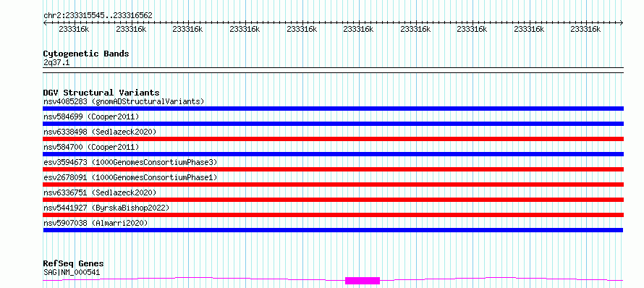644x288 pixels.
Task: Open nsv4085283 (gnomADStructuralVariants) label
Action: [x=124, y=101]
